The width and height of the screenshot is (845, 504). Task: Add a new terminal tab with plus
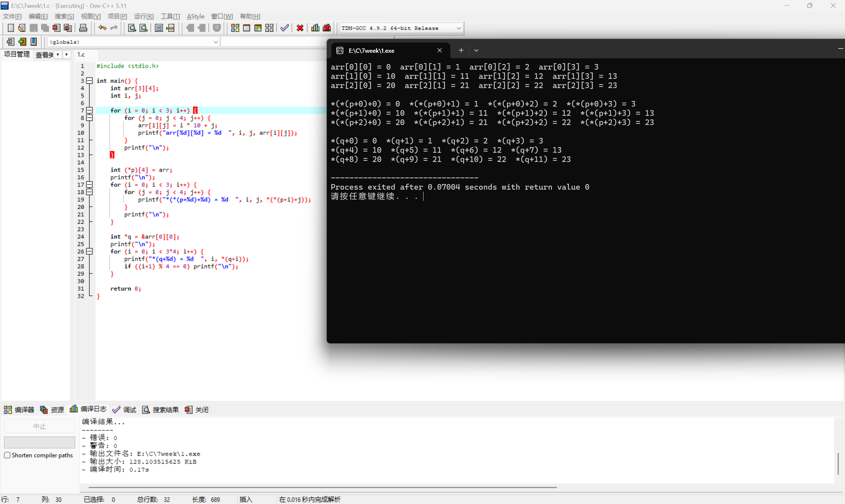pyautogui.click(x=461, y=50)
